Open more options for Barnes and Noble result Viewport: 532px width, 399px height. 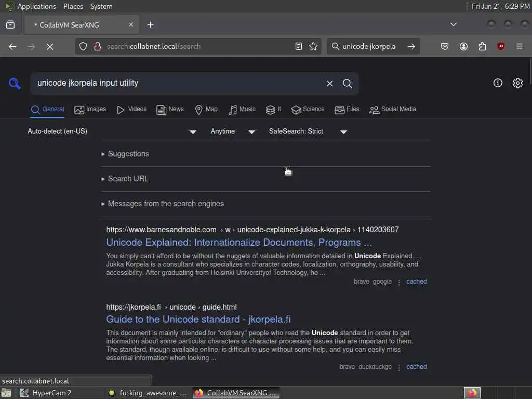click(x=399, y=282)
